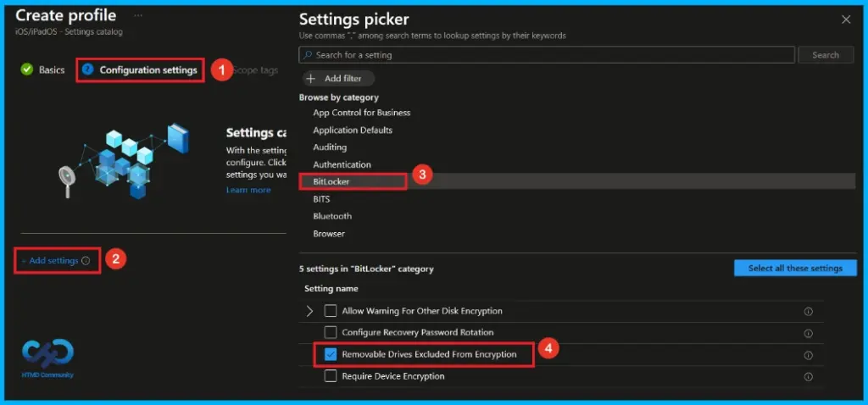The height and width of the screenshot is (405, 868).
Task: Uncheck Removable Drives Excluded From Encryption
Action: tap(331, 354)
